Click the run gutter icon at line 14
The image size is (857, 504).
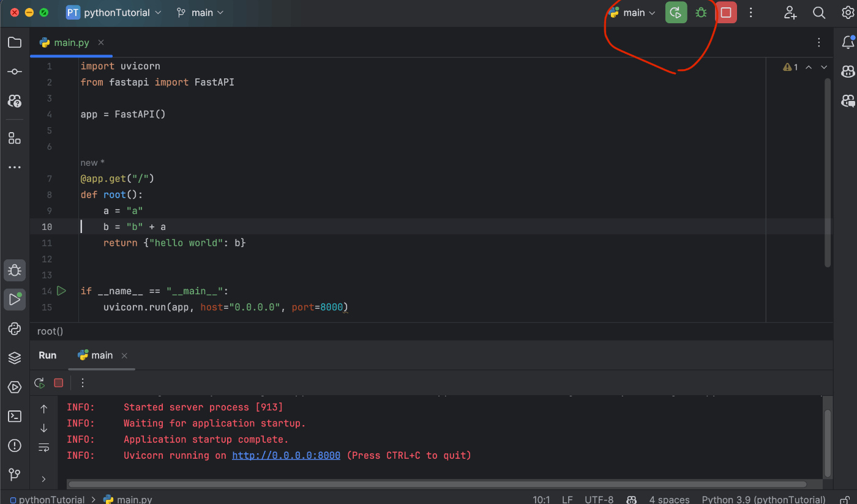tap(61, 291)
